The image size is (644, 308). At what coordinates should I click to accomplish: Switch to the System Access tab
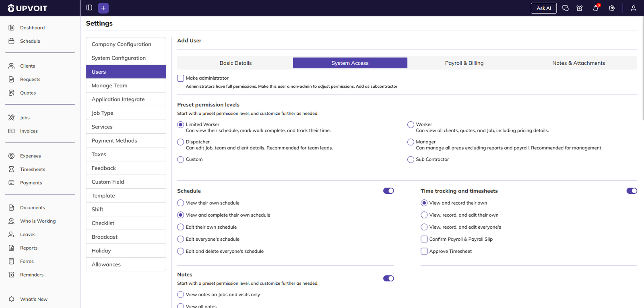(350, 63)
